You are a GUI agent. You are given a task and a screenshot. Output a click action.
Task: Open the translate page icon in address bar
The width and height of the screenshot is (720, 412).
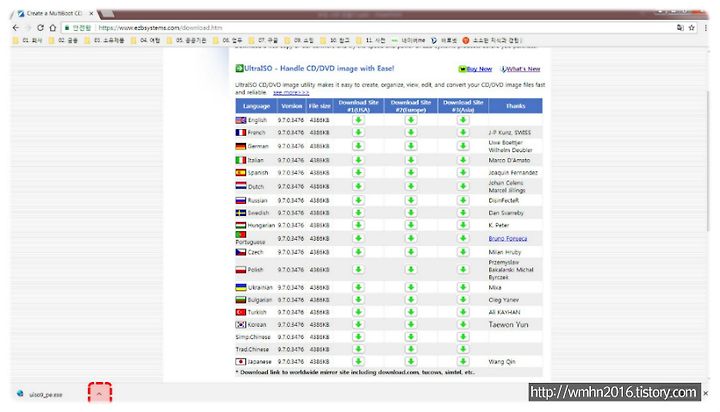[680, 28]
